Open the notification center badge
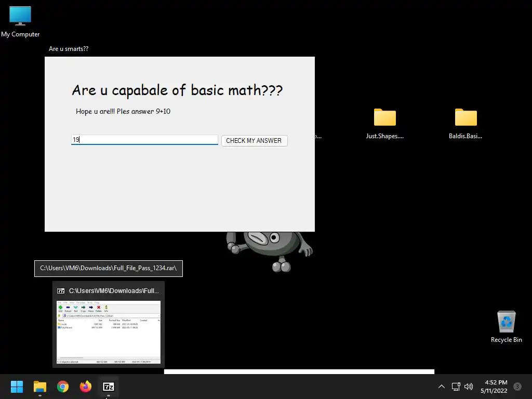Viewport: 532px width, 399px height. 517,387
